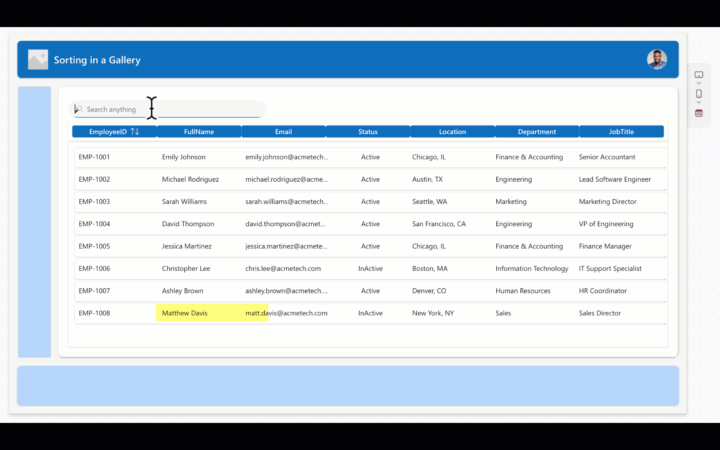
Task: Click the purple app preview icon
Action: click(698, 113)
